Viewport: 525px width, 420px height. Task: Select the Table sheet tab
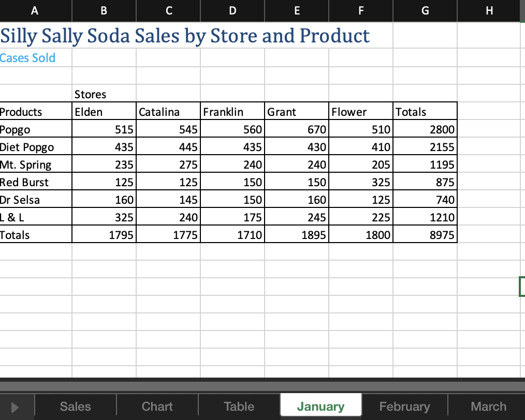239,406
